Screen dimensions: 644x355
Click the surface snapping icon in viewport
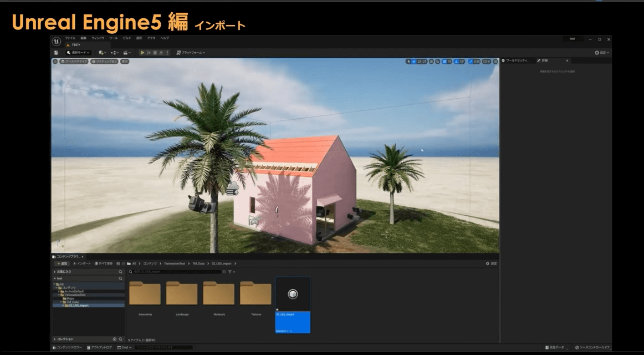(437, 62)
